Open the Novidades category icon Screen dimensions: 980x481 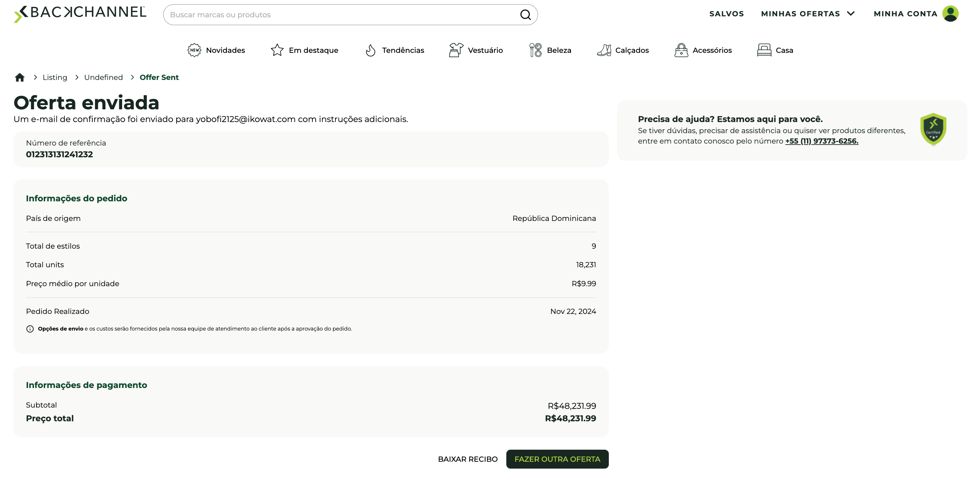pos(194,50)
